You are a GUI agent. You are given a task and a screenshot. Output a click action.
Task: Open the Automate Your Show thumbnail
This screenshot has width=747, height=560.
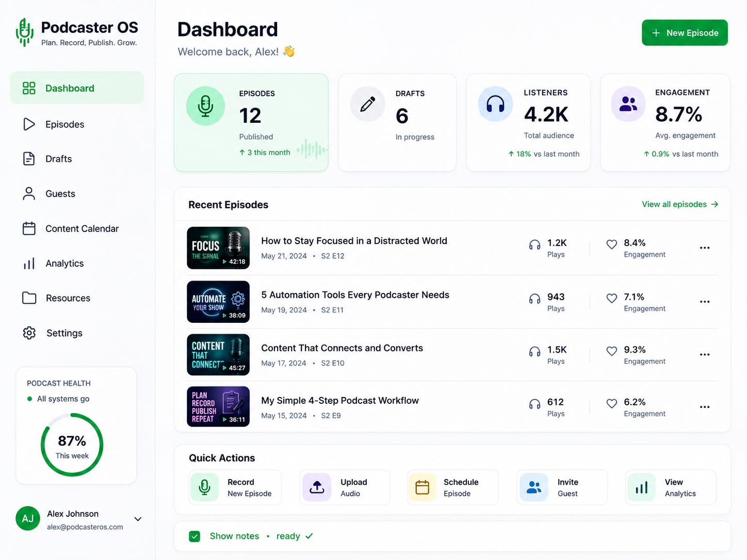218,302
